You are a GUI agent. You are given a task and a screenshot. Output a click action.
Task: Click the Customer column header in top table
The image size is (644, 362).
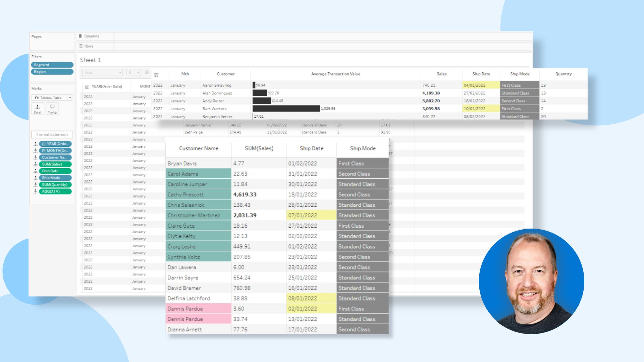(225, 74)
